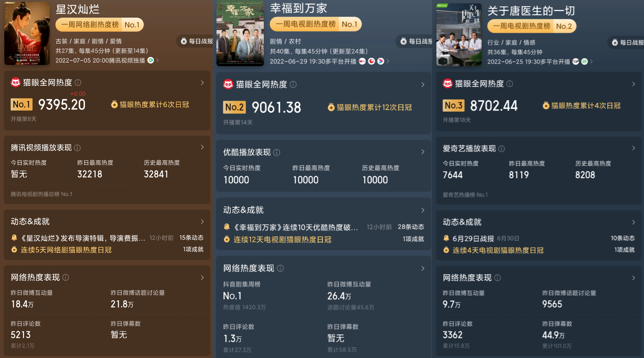Expand 关于唐医生的一切 动态&成就 chevron
The image size is (644, 358).
click(x=634, y=222)
